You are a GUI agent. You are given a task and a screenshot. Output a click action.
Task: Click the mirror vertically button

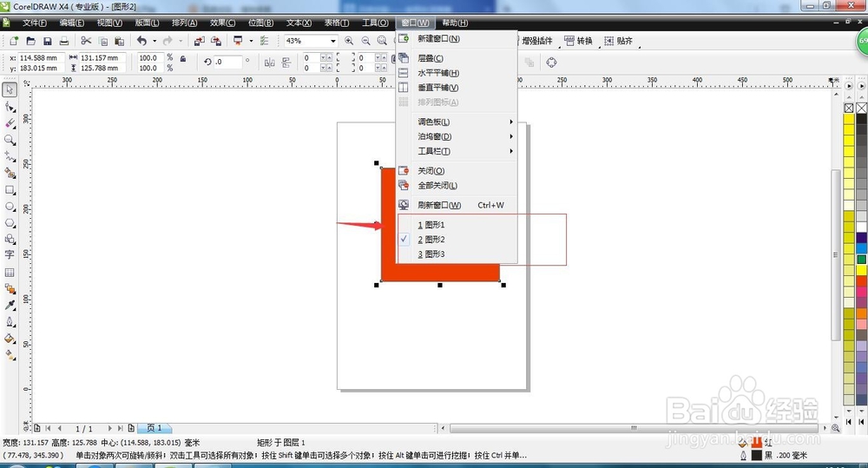pyautogui.click(x=286, y=63)
